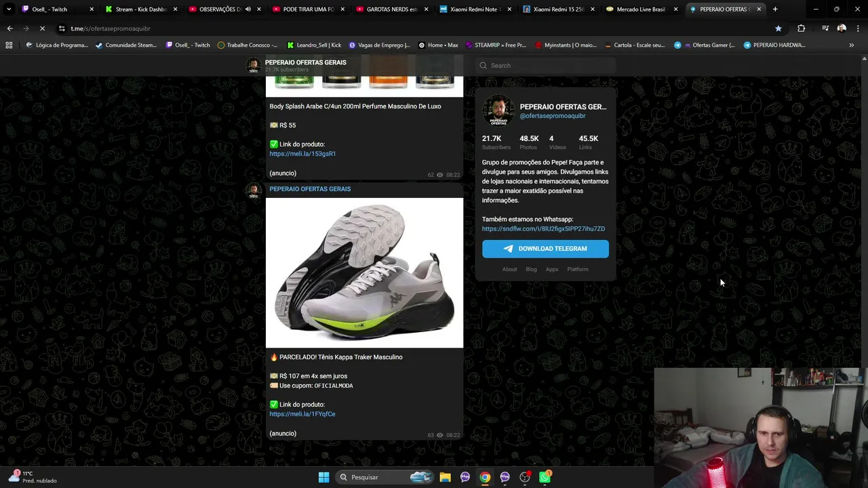Viewport: 868px width, 488px height.
Task: Open the Platform footer link
Action: (x=578, y=270)
